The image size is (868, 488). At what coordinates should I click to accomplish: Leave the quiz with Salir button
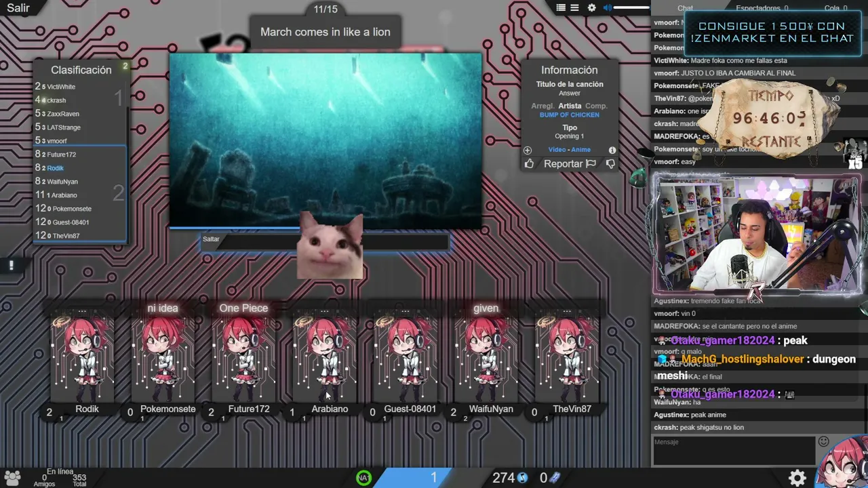[x=18, y=8]
